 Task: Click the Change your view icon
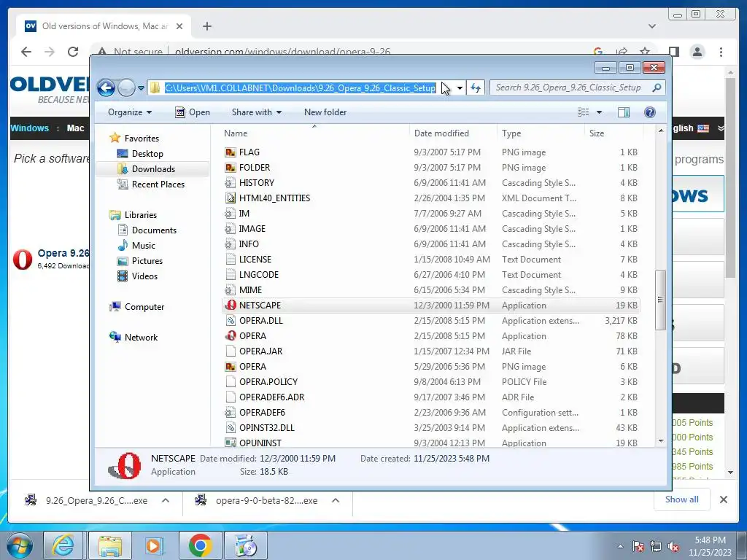pos(584,112)
